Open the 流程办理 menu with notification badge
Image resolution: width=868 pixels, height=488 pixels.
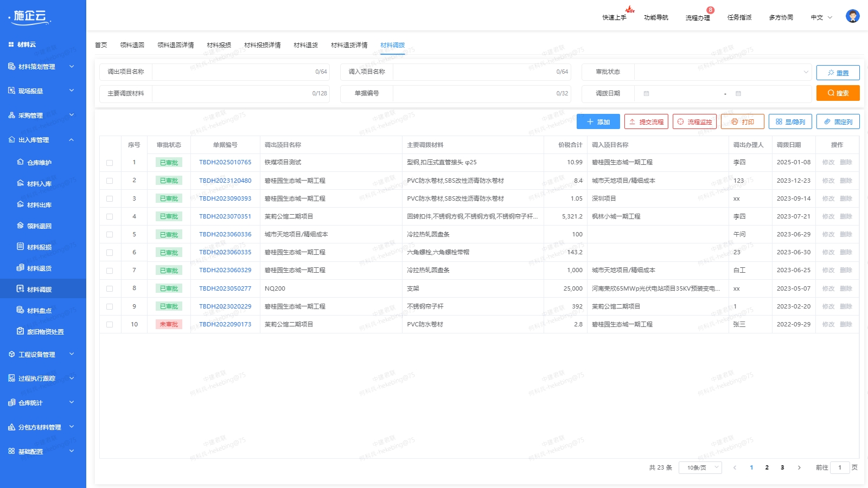click(x=697, y=17)
